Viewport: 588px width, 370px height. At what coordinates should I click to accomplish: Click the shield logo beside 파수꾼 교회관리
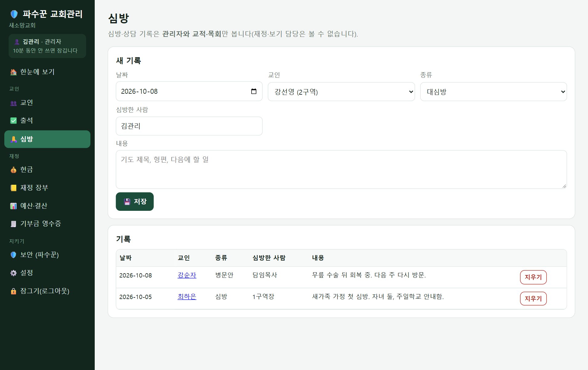(14, 14)
